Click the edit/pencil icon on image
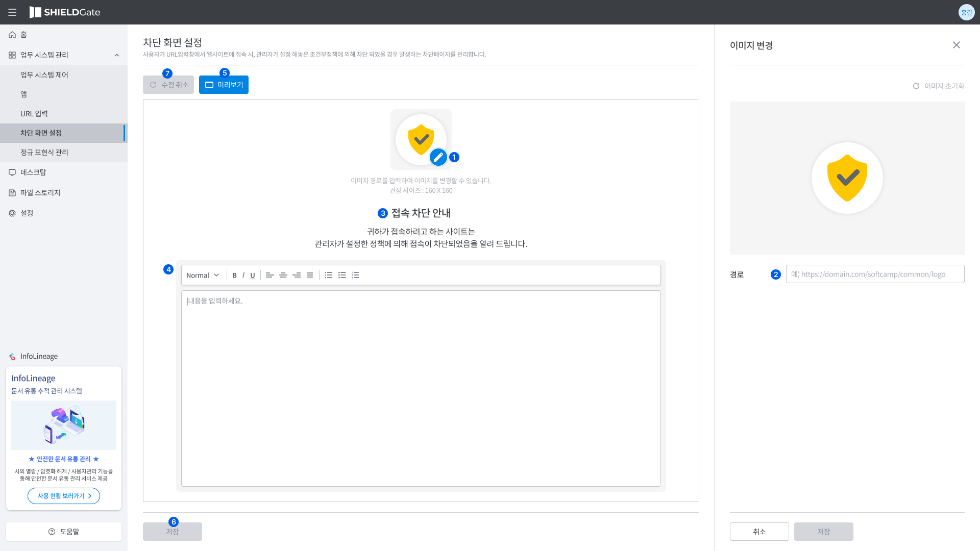Viewport: 980px width, 551px height. [438, 157]
